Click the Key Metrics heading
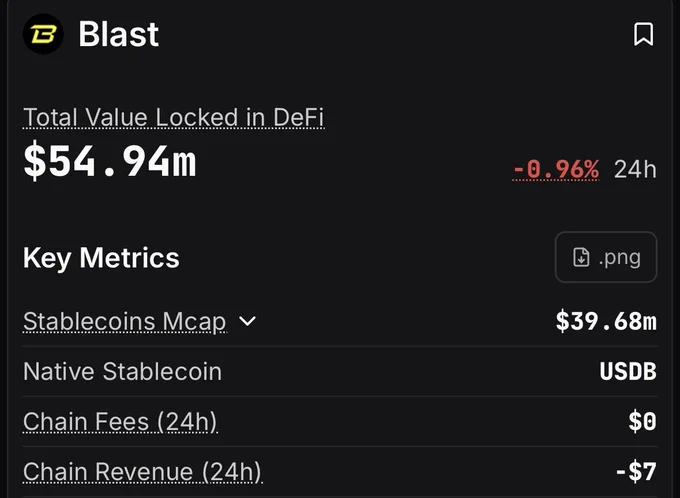The image size is (680, 498). (x=101, y=258)
